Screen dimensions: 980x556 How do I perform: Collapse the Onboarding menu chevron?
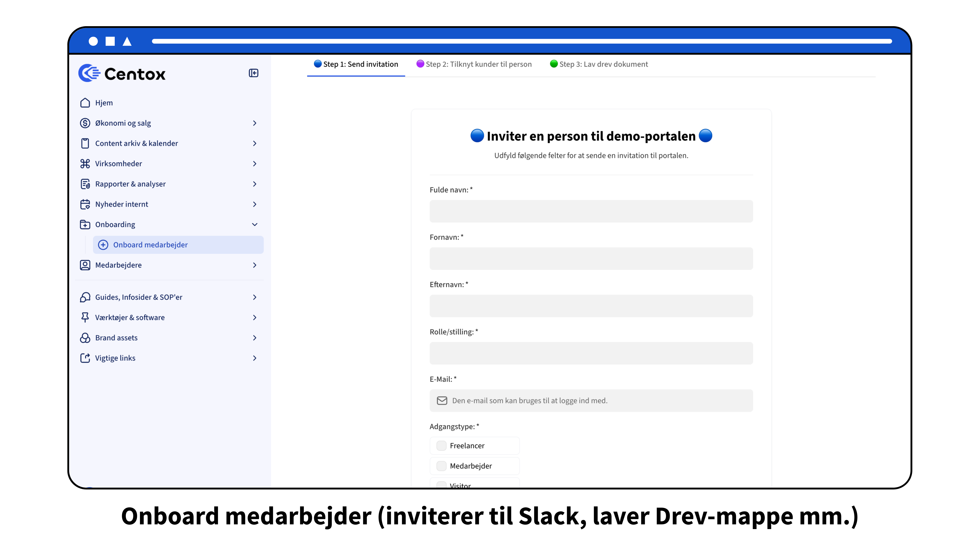(255, 225)
